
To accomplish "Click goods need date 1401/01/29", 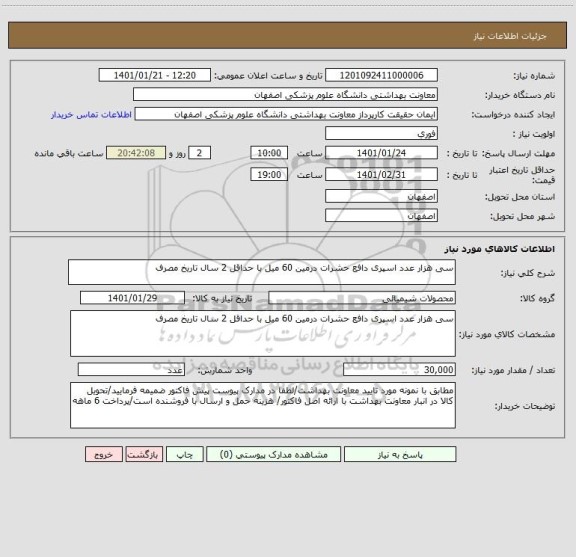I will pos(132,298).
